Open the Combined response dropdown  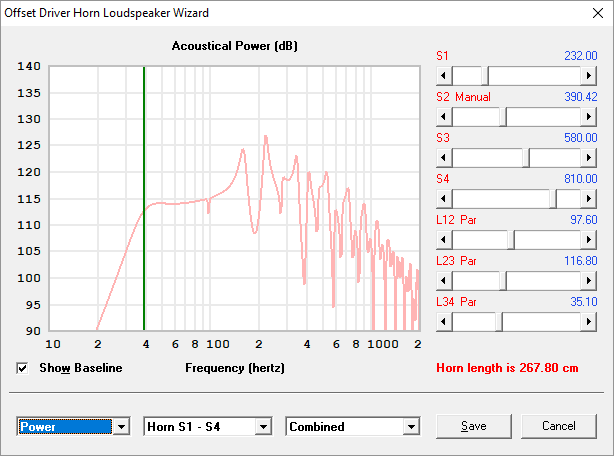point(411,427)
